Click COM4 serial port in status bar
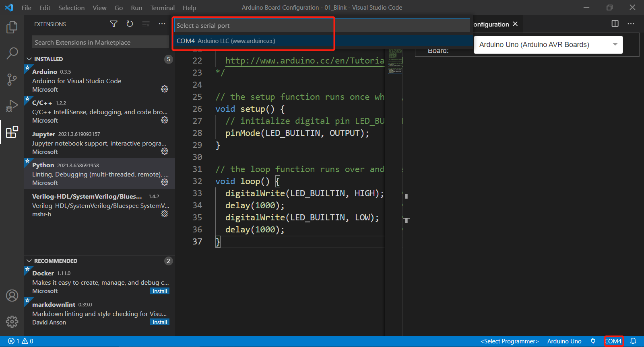 [613, 341]
